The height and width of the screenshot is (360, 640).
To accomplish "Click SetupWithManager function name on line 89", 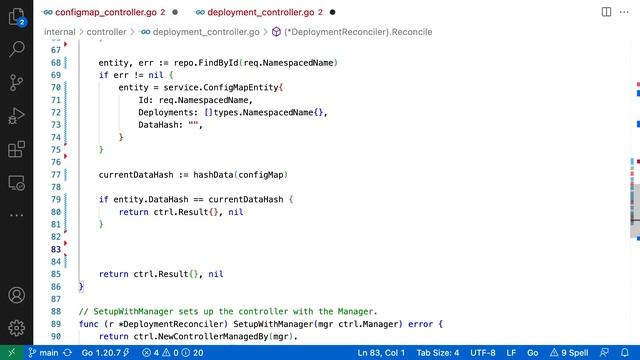I will (273, 324).
